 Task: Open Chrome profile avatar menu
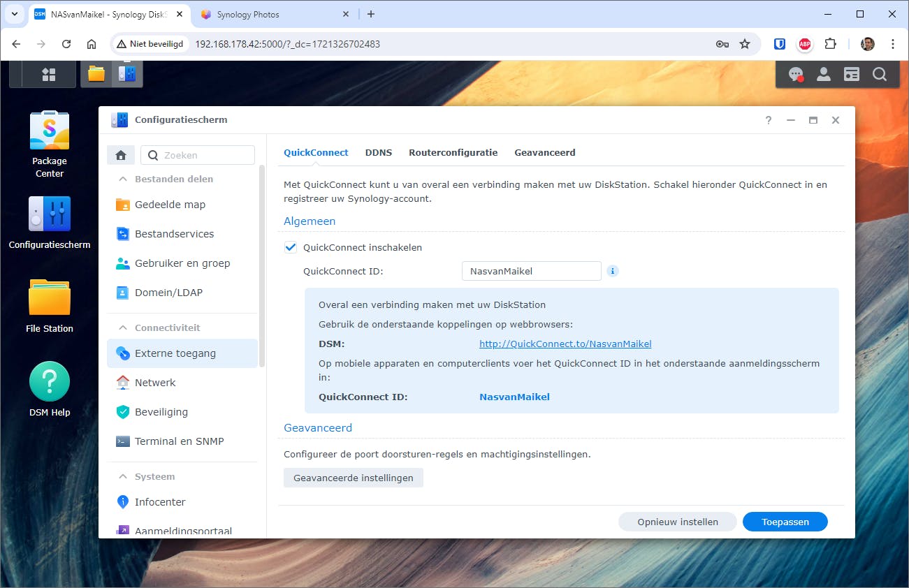(868, 44)
